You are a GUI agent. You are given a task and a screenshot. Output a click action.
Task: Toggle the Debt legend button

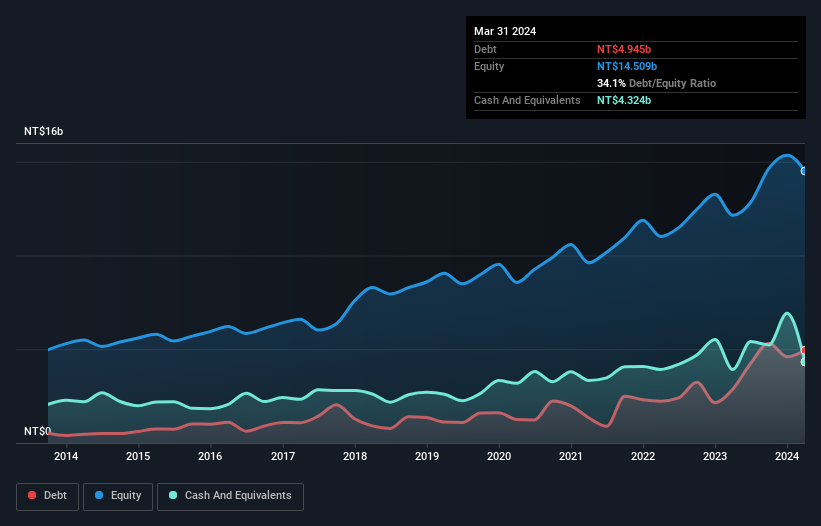tap(47, 496)
